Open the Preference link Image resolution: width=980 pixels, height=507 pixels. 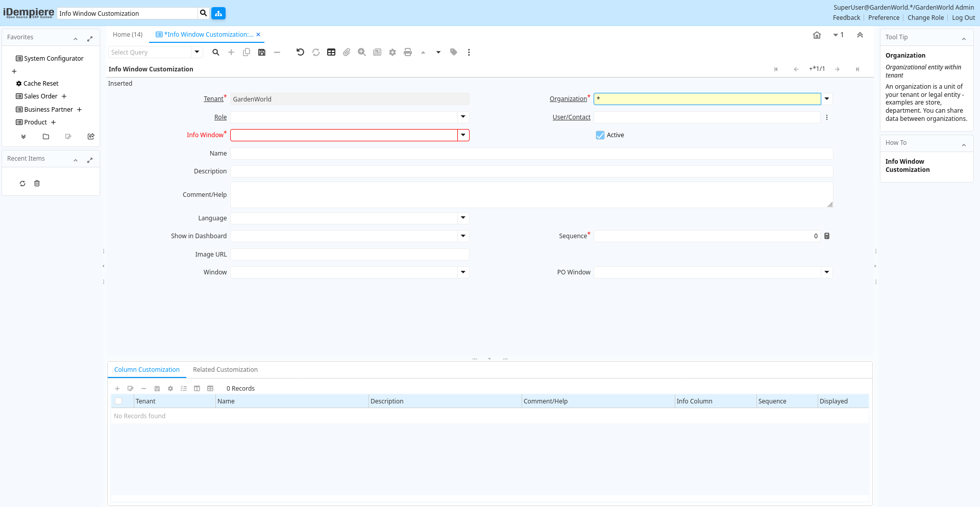click(x=884, y=18)
